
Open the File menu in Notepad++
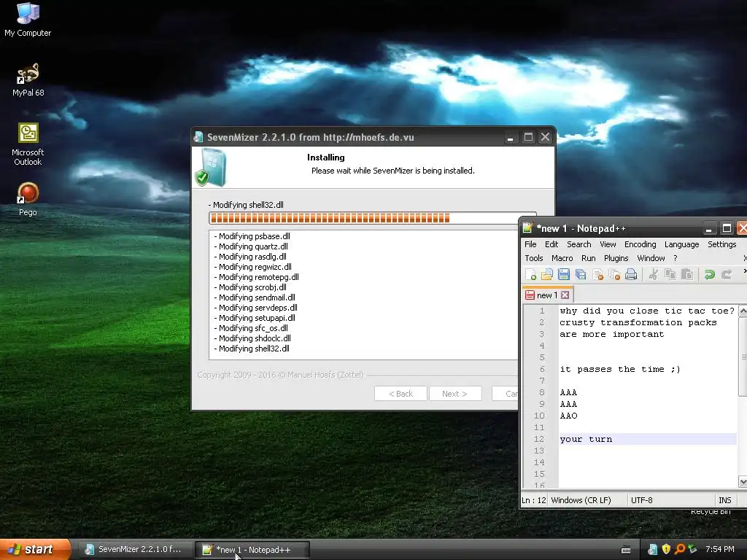click(530, 244)
